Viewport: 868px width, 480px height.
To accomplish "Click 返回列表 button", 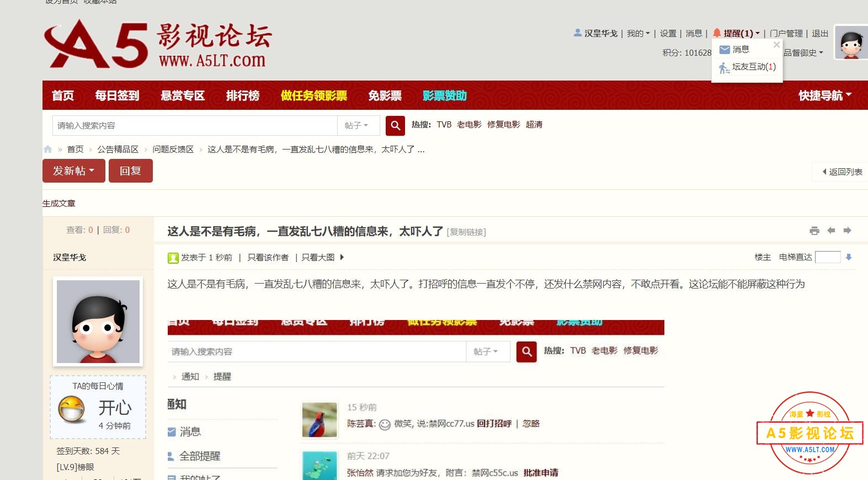I will (842, 172).
